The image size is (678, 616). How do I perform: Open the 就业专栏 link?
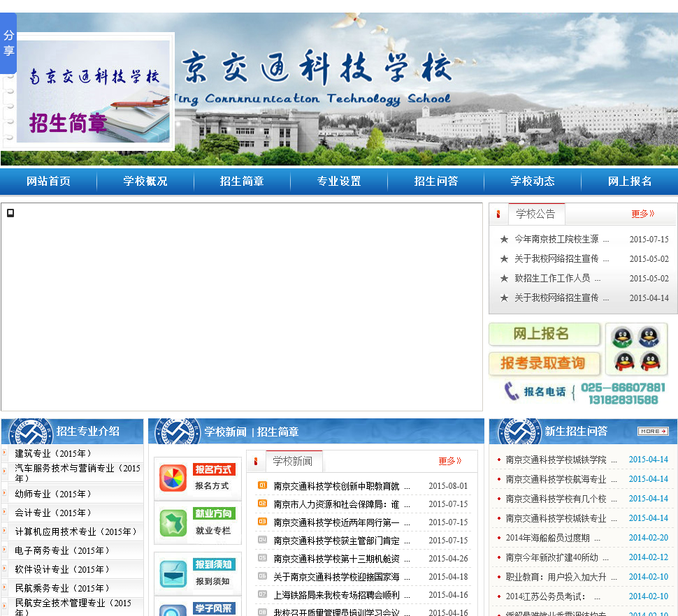pos(213,531)
